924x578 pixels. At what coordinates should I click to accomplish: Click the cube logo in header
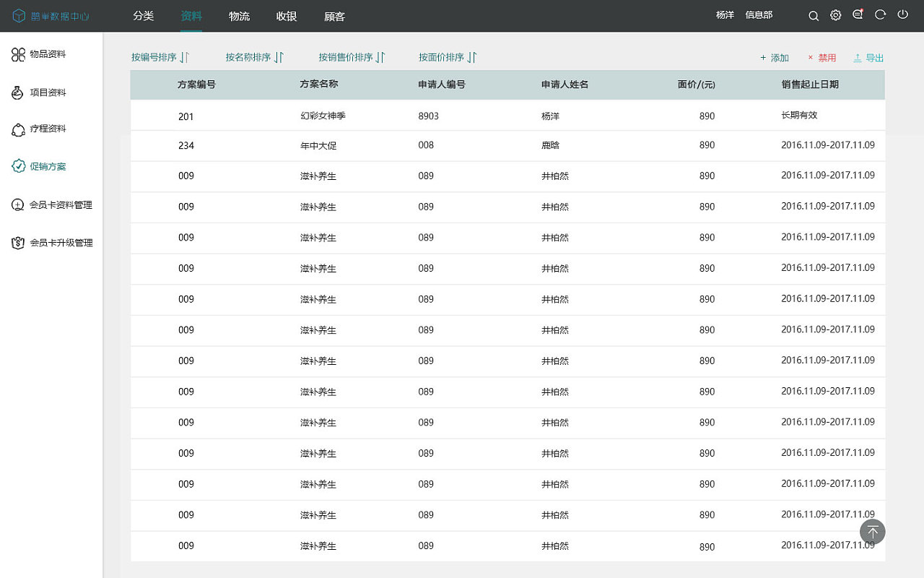click(19, 15)
